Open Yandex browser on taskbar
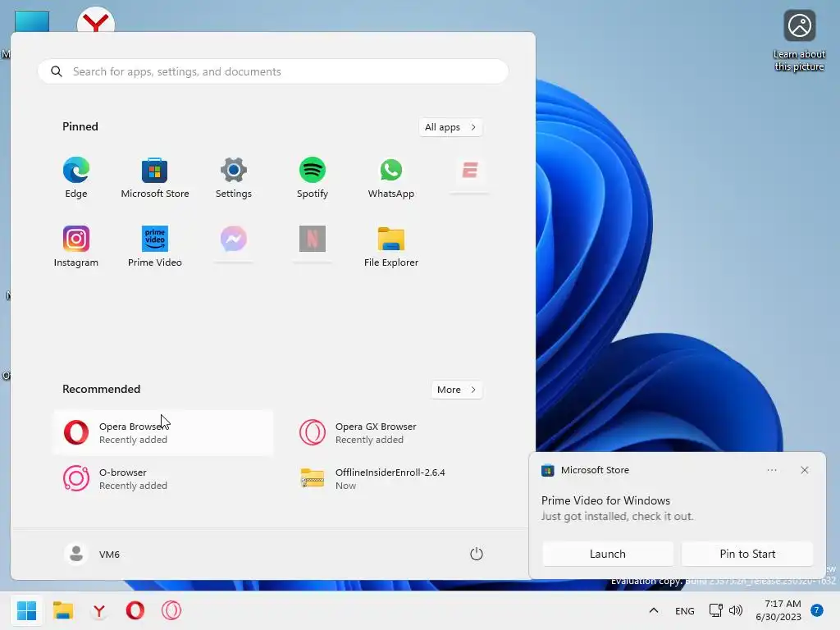This screenshot has width=840, height=630. click(x=99, y=610)
